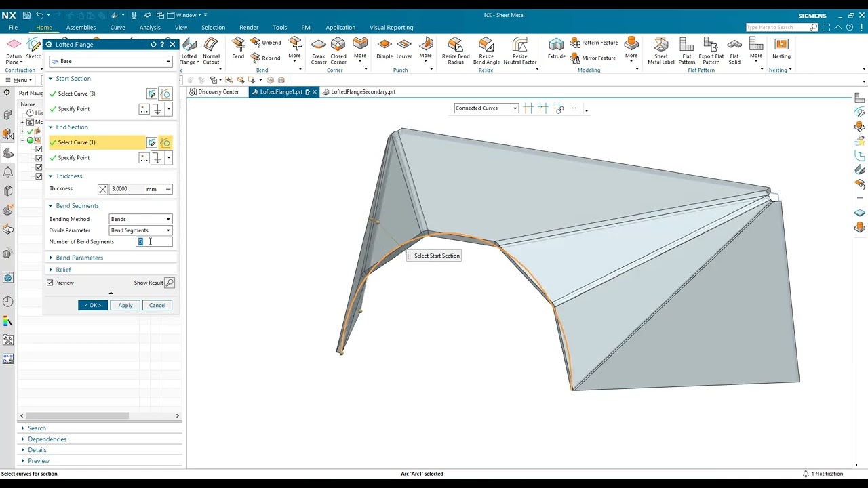Open the PMI ribbon tab

307,28
